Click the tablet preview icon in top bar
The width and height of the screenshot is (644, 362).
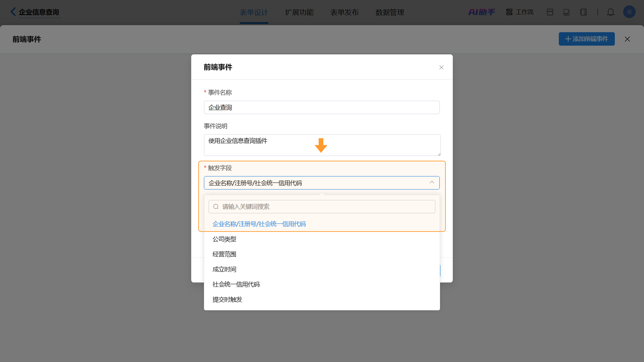click(567, 12)
